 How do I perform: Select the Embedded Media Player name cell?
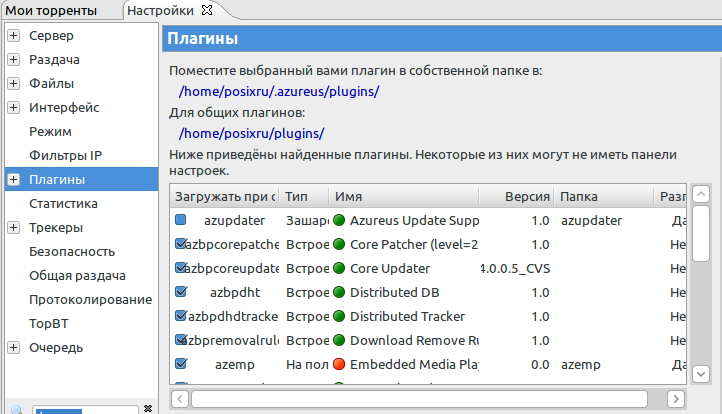point(414,364)
